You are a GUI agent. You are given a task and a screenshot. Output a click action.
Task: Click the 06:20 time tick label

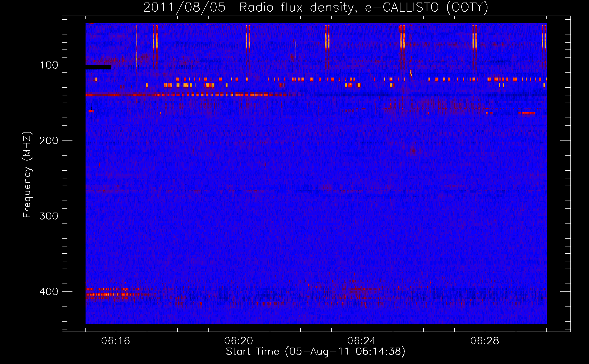pyautogui.click(x=238, y=341)
